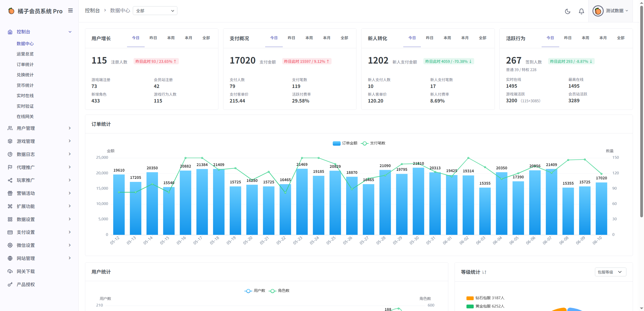Click the share icon for 玩家推广
644x311 pixels.
(10, 180)
